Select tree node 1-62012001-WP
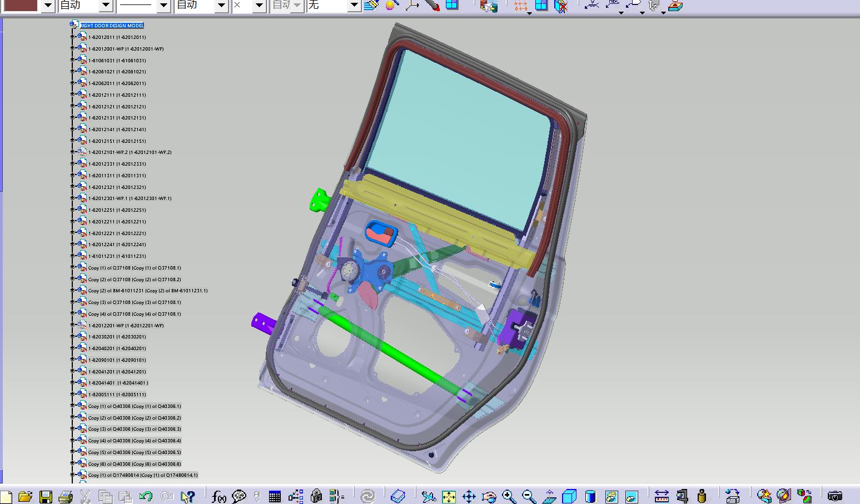Image resolution: width=860 pixels, height=504 pixels. pyautogui.click(x=126, y=49)
